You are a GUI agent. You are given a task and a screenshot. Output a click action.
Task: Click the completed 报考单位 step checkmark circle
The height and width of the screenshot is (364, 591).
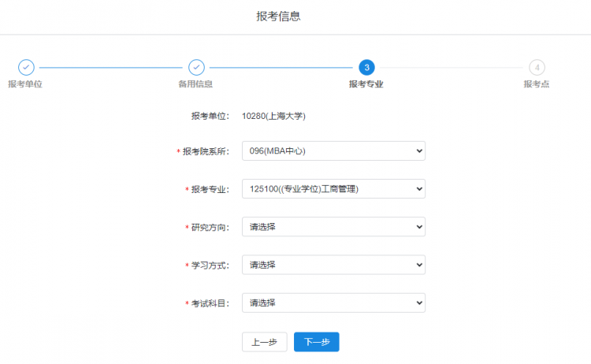pos(26,68)
